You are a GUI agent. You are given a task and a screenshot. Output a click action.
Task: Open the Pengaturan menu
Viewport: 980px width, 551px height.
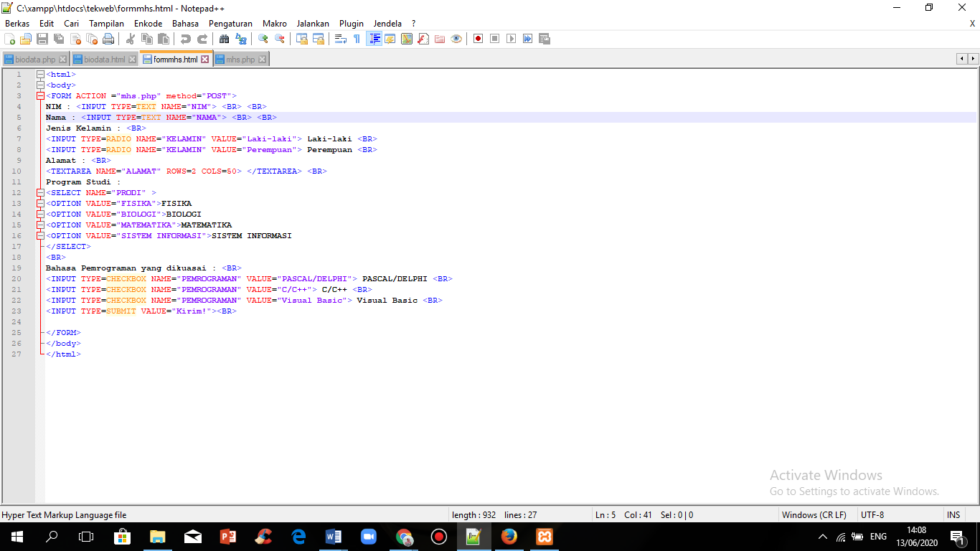(x=230, y=23)
